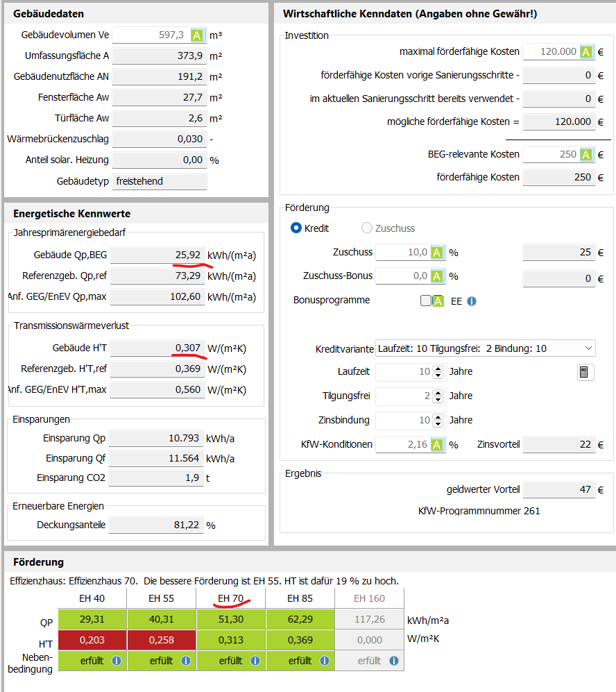Click the QP cell 51,30 under EH 70
This screenshot has width=616, height=692.
[x=230, y=619]
